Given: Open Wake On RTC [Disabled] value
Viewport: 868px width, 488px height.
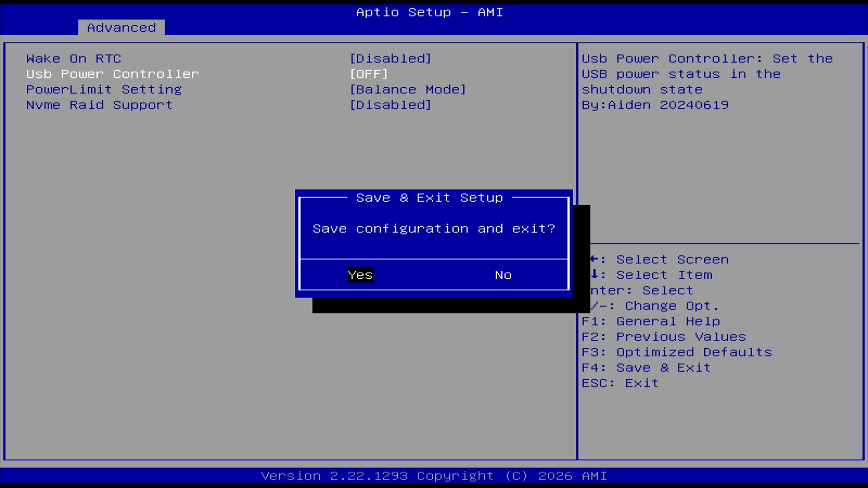Looking at the screenshot, I should coord(391,59).
